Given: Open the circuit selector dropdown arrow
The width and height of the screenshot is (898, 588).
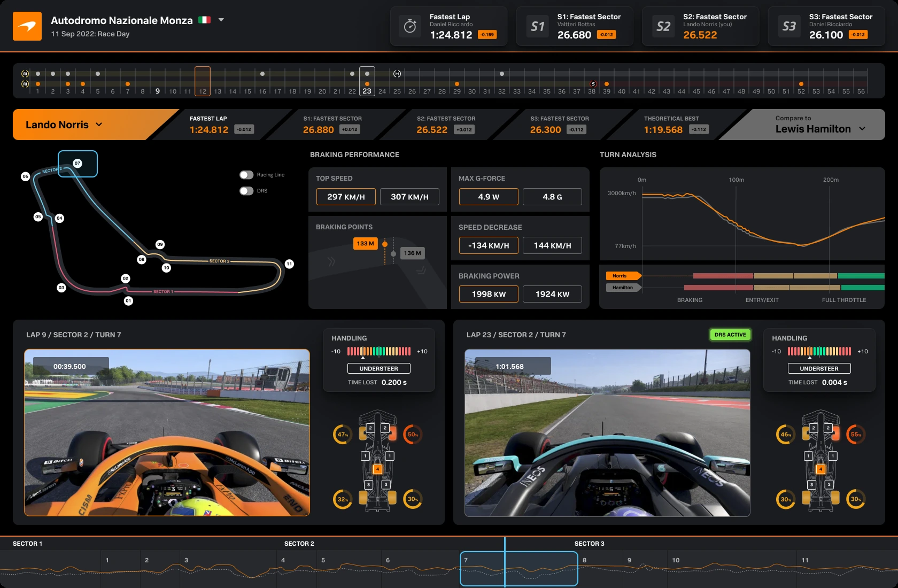Looking at the screenshot, I should 221,20.
